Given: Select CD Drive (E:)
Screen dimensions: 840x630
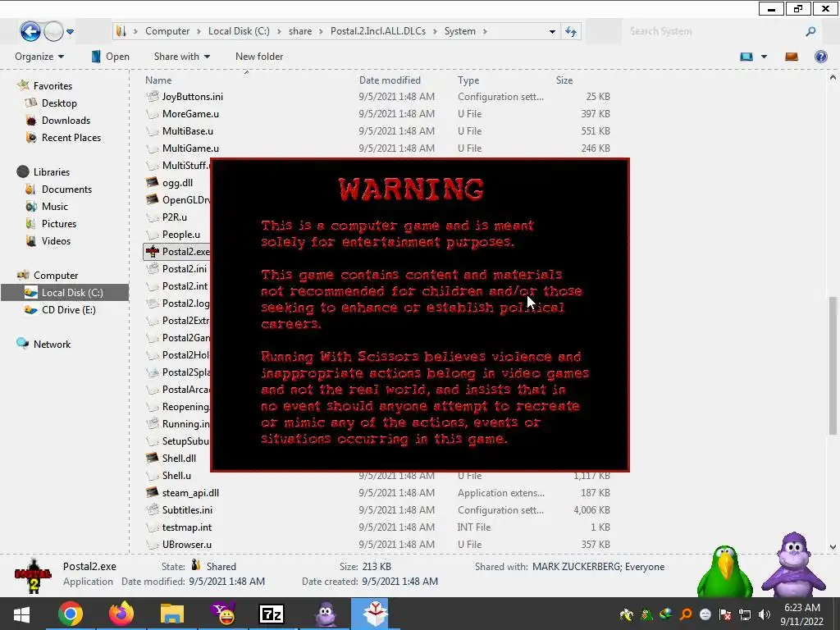Looking at the screenshot, I should (x=69, y=309).
